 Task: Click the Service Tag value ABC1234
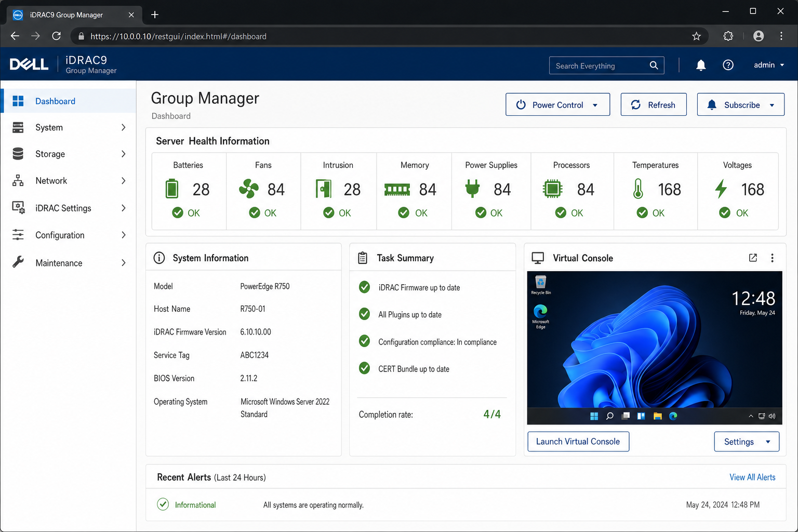coord(255,355)
